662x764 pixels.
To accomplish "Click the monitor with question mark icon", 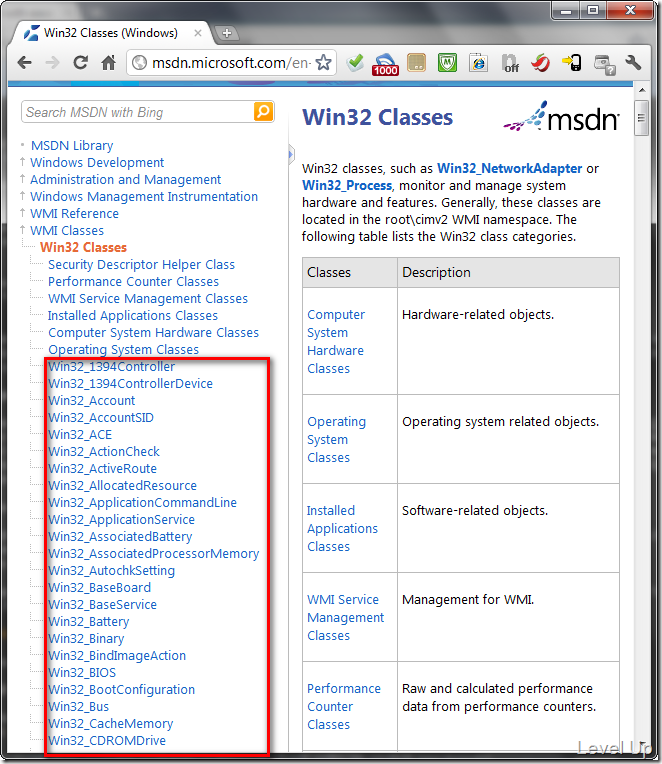I will pyautogui.click(x=605, y=64).
